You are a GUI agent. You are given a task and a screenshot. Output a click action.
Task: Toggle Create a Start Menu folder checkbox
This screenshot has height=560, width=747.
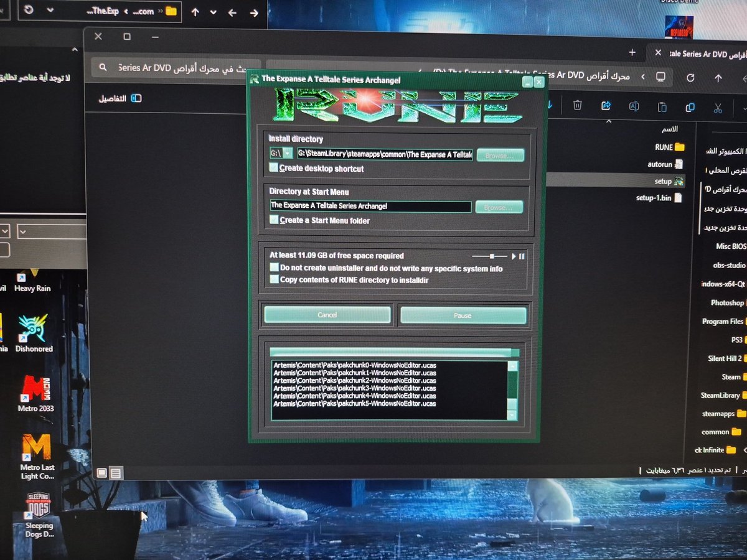(274, 220)
